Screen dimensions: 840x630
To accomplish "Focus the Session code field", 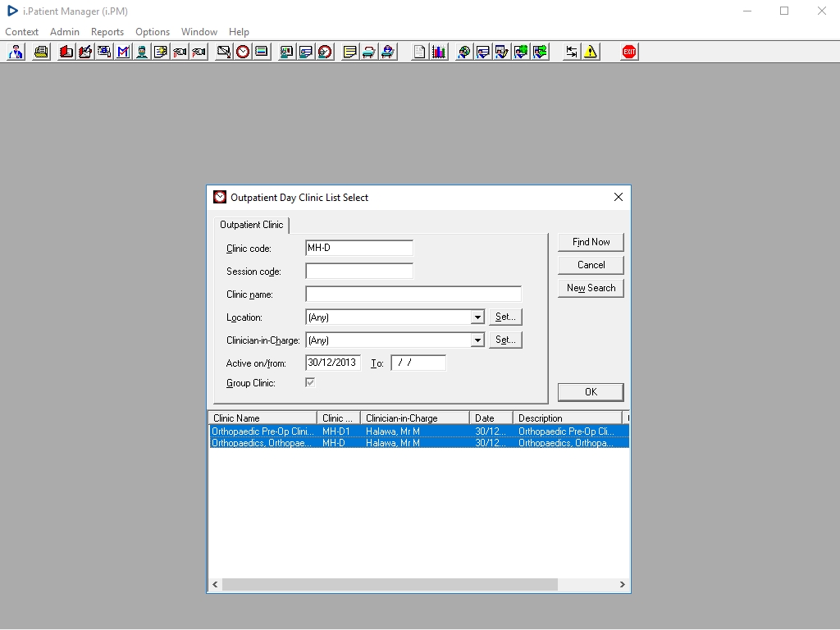I will (359, 271).
